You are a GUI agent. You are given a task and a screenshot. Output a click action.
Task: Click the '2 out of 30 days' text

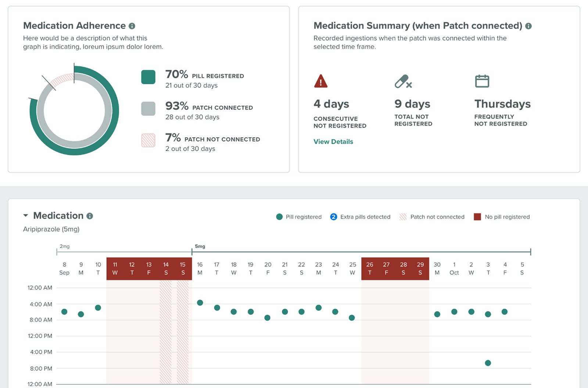(x=190, y=148)
